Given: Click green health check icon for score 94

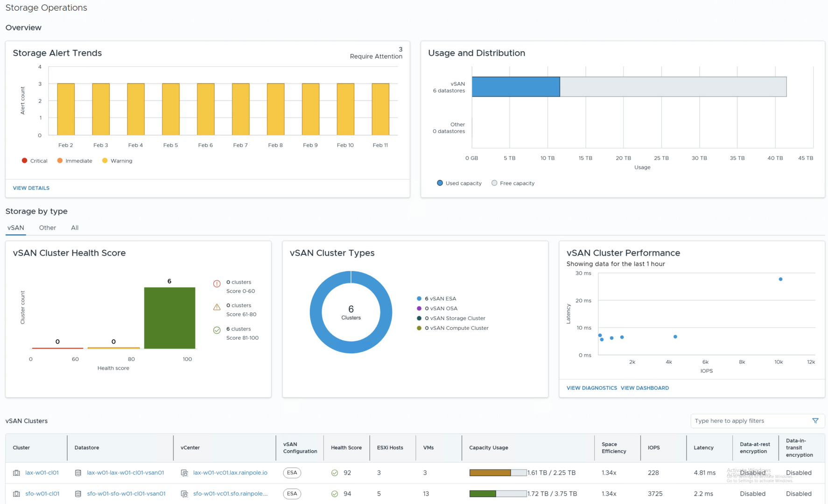Looking at the screenshot, I should (x=335, y=494).
